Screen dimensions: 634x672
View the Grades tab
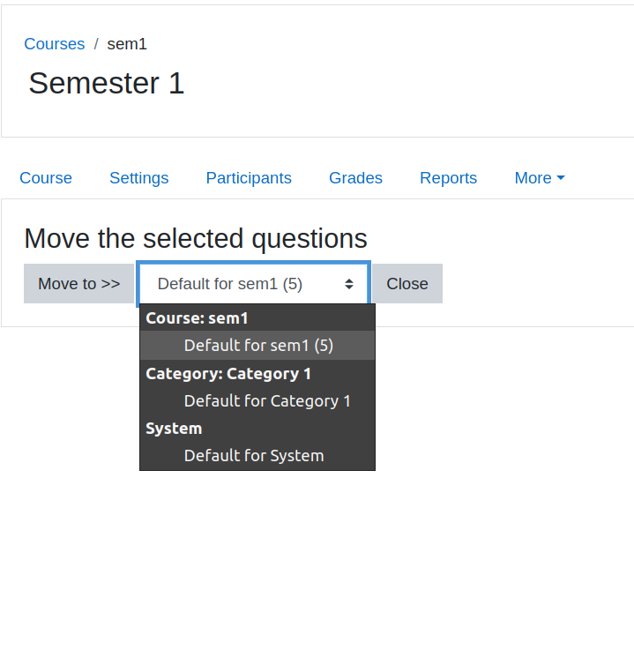point(355,178)
